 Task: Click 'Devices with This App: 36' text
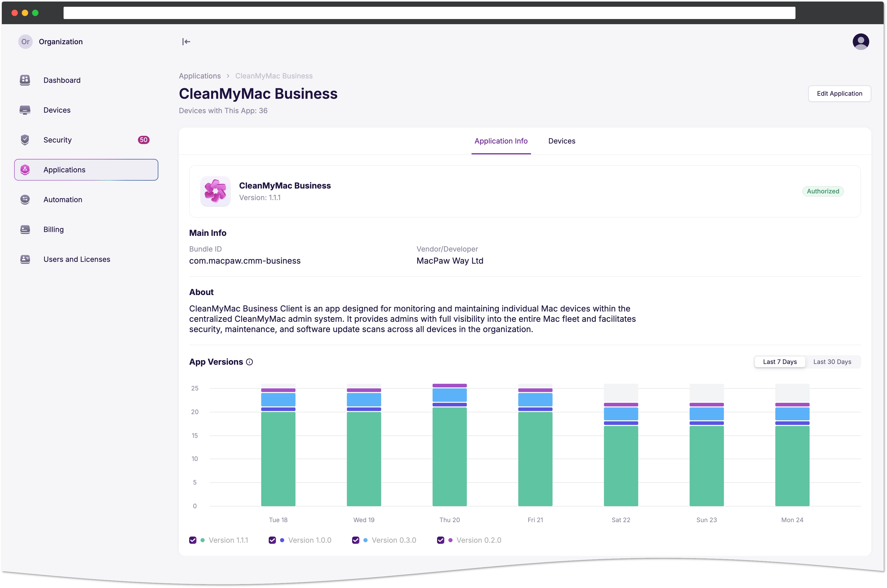(x=223, y=111)
